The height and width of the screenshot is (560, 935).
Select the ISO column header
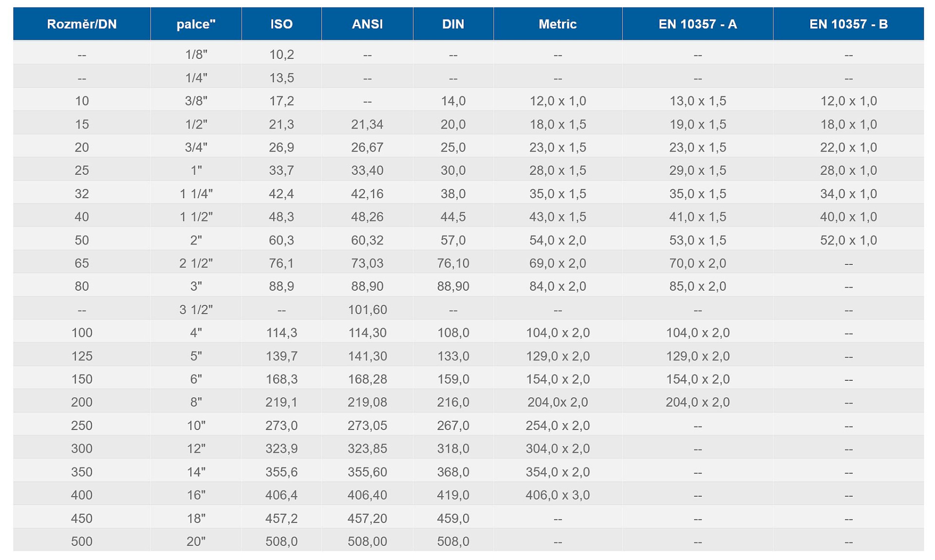click(x=281, y=24)
